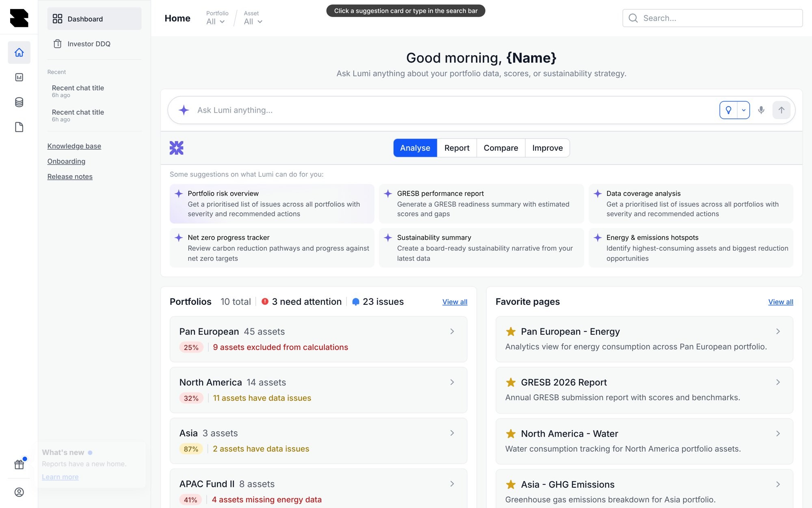The width and height of the screenshot is (812, 508).
Task: Expand the North America portfolio chevron
Action: point(452,382)
